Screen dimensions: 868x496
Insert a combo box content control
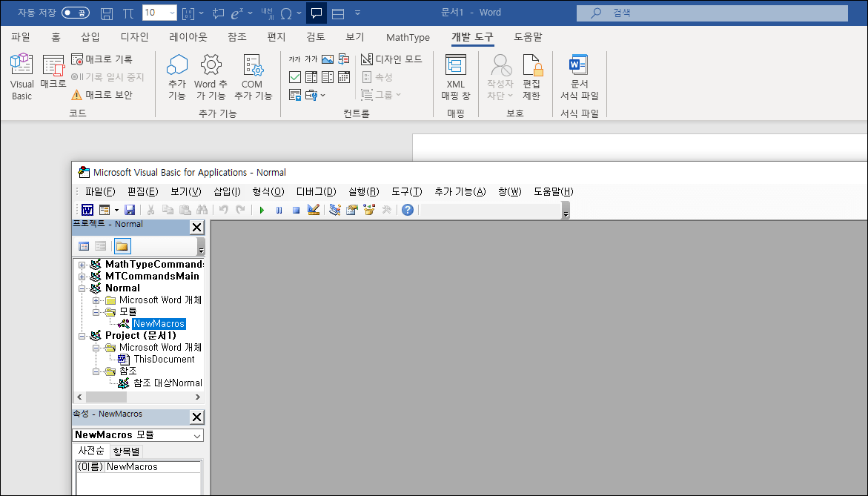pos(311,77)
